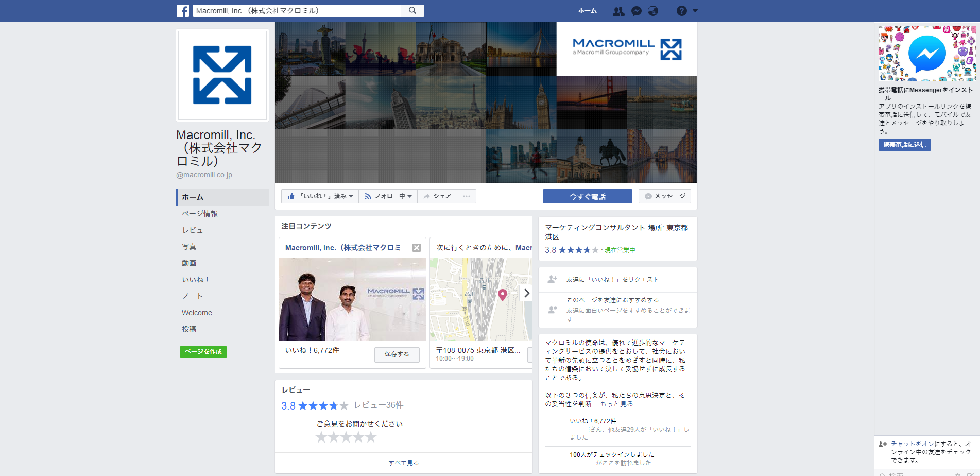980x476 pixels.
Task: Open the フォロー中 dropdown
Action: pyautogui.click(x=388, y=196)
